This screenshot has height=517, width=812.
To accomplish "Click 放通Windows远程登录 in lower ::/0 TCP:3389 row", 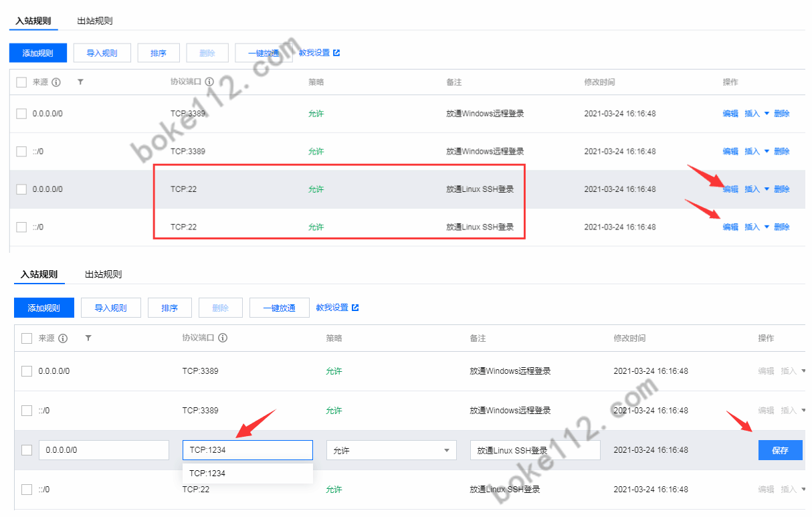I will 510,411.
